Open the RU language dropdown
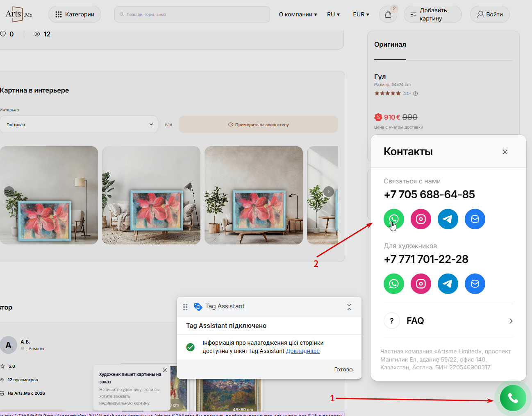 [x=334, y=14]
